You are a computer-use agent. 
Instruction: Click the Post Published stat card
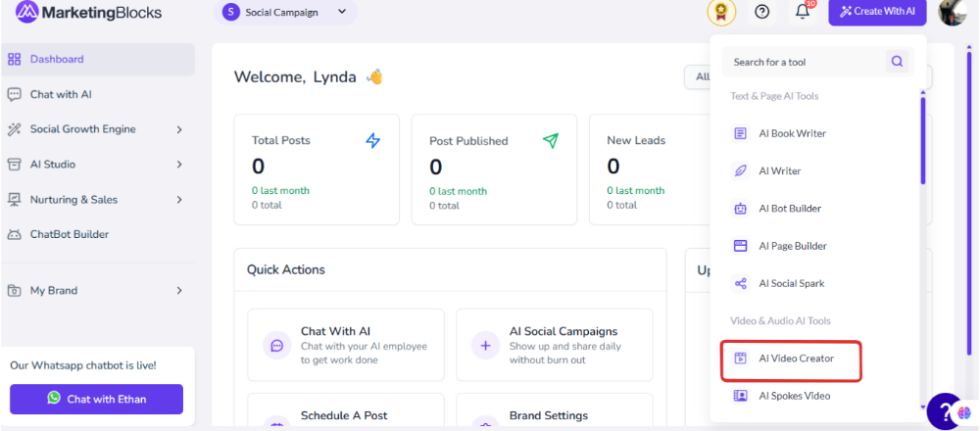click(494, 169)
